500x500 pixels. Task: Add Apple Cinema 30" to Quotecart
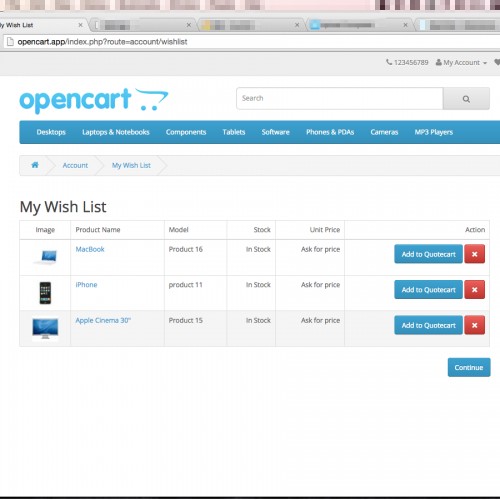[x=428, y=325]
